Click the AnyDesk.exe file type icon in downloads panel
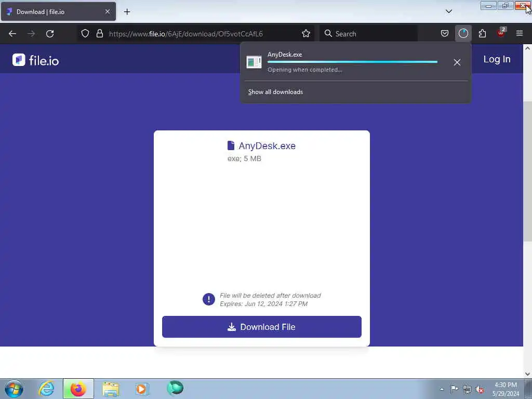532x399 pixels. click(x=254, y=62)
